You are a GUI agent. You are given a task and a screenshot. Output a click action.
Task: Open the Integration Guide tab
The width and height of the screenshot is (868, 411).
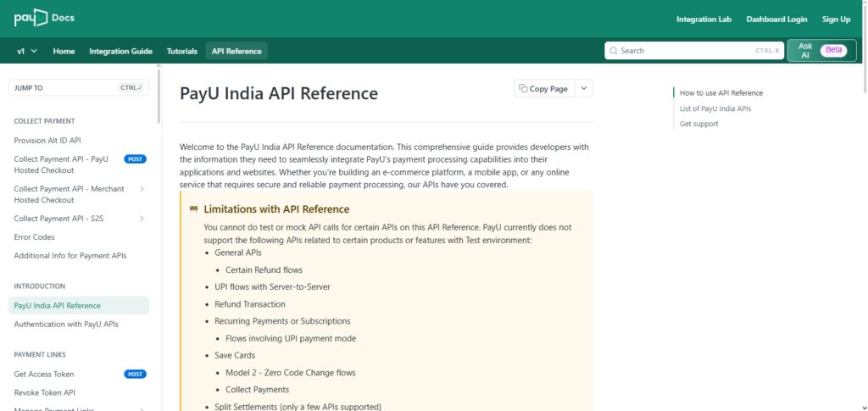120,51
